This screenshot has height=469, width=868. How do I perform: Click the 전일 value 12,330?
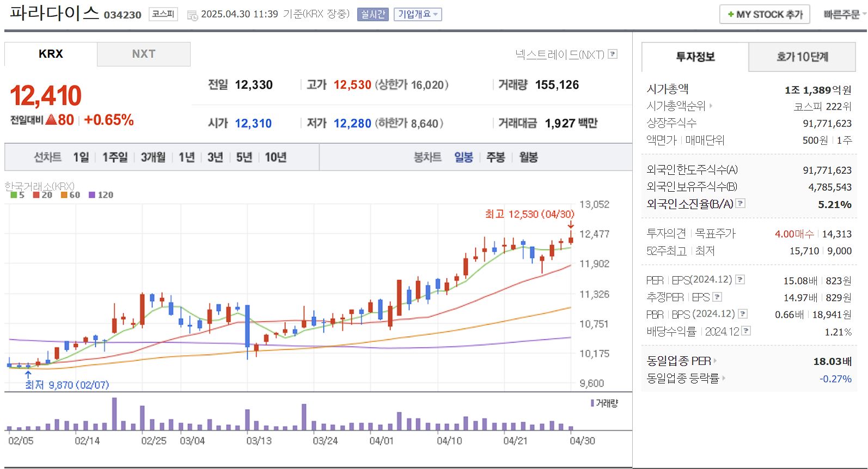pos(254,84)
